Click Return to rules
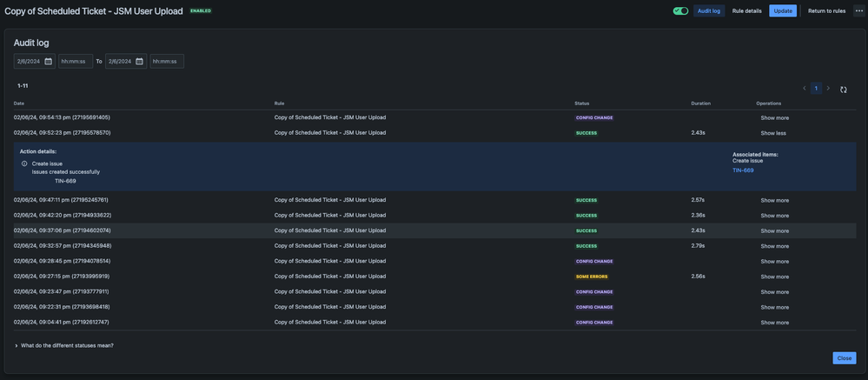868x380 pixels. pos(826,11)
